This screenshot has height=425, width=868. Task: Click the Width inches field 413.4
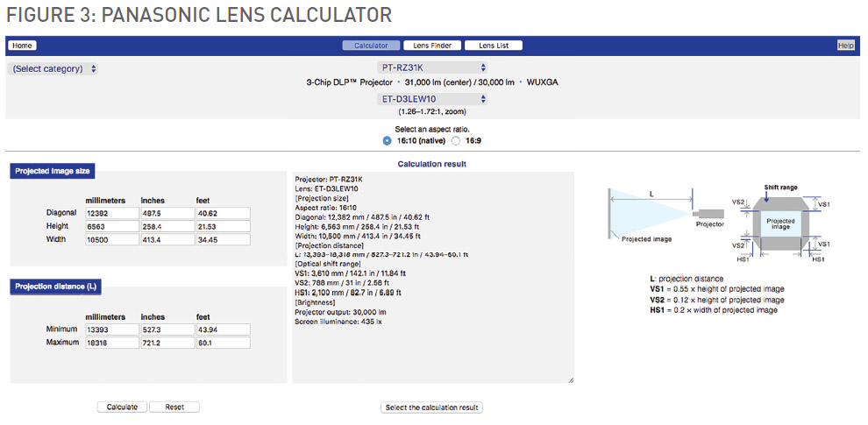coord(167,239)
